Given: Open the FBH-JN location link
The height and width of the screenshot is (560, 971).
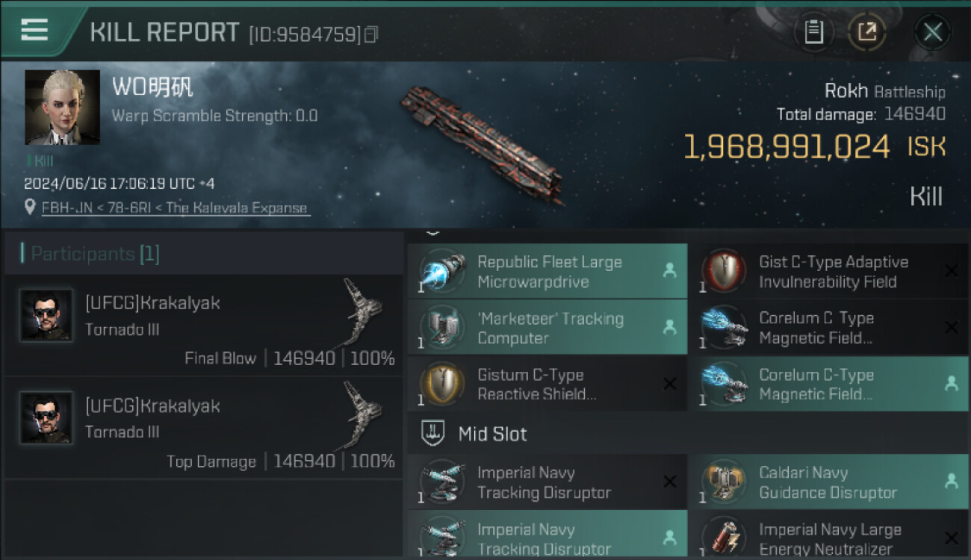Looking at the screenshot, I should pos(174,208).
